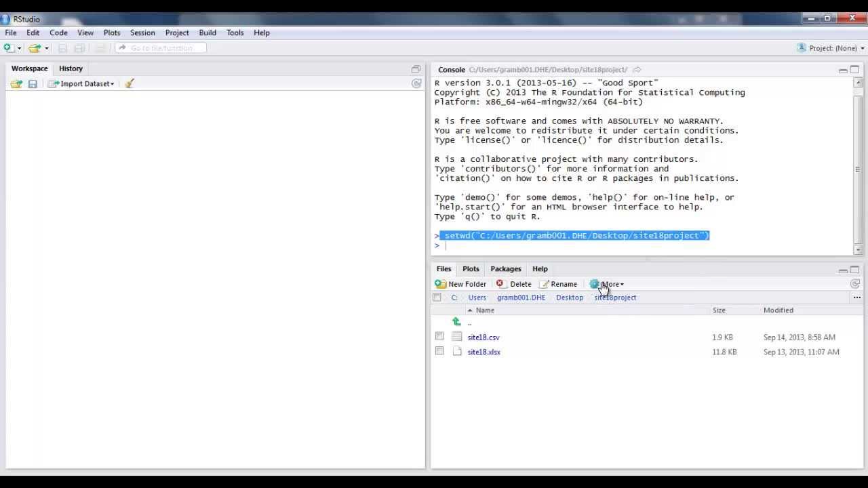Screen dimensions: 868x488
Task: Click the disabled Save document icon
Action: point(62,48)
